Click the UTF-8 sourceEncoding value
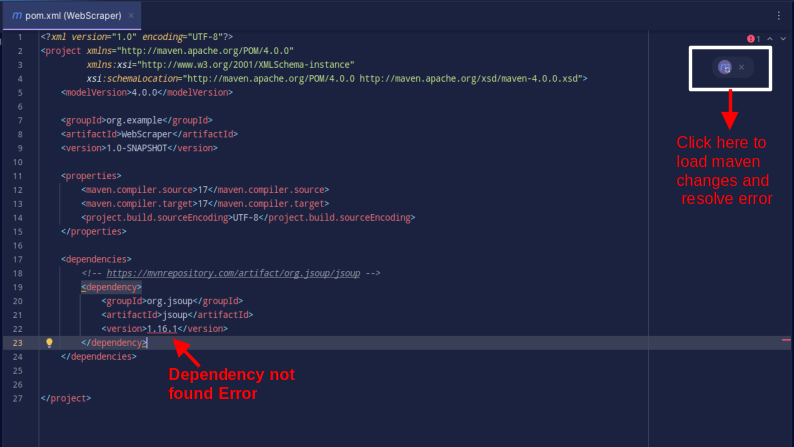The image size is (794, 447). pos(246,218)
